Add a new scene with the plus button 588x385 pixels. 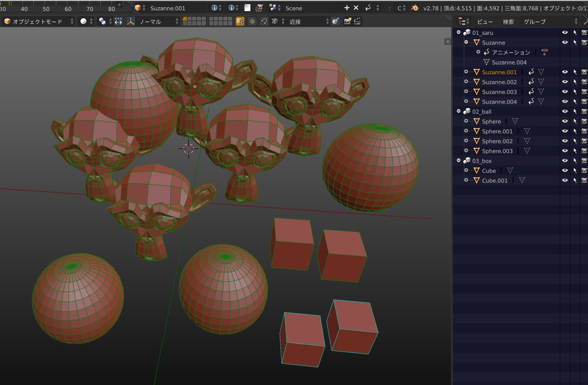[347, 8]
